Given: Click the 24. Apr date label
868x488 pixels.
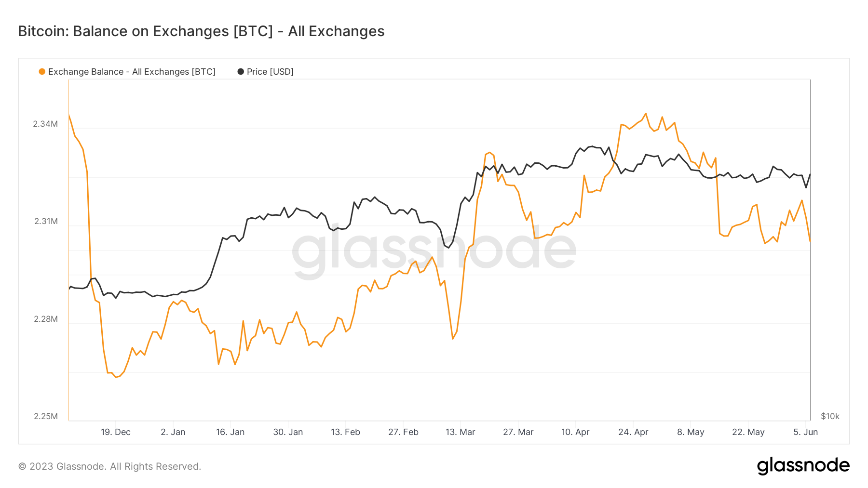Looking at the screenshot, I should coord(633,432).
